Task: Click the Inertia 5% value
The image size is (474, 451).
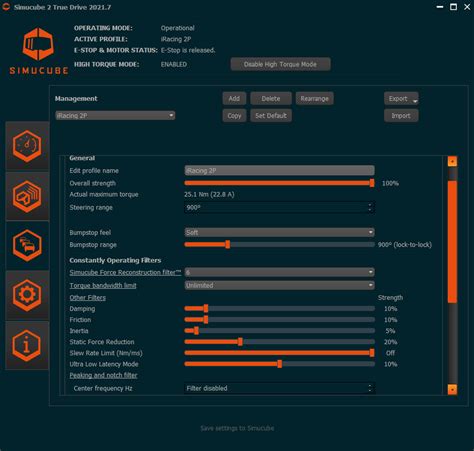Action: [390, 331]
